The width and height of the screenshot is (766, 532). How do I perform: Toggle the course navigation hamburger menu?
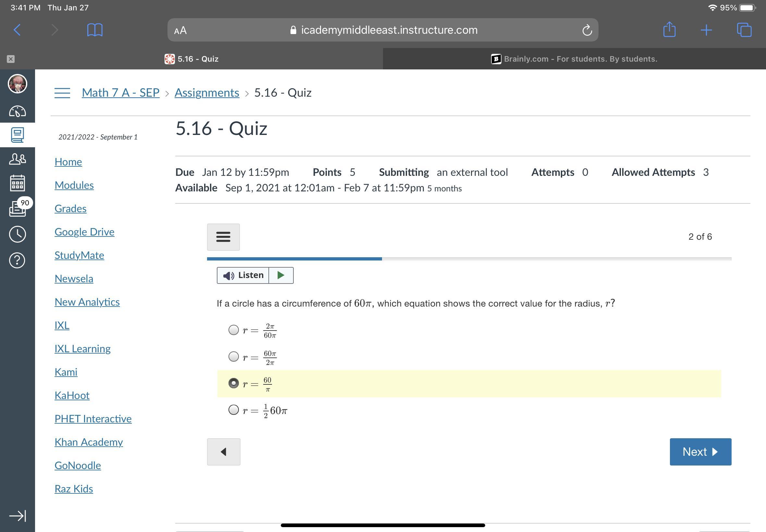[x=62, y=93]
